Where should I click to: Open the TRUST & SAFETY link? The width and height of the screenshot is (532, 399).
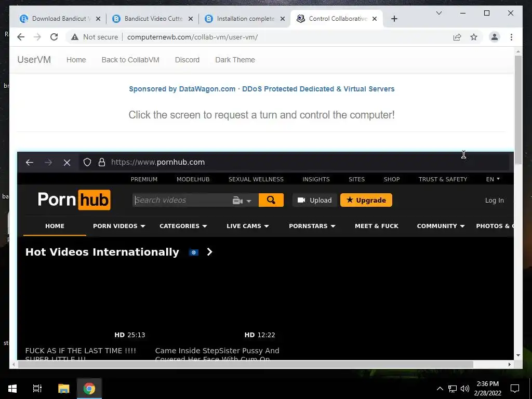[x=443, y=179]
